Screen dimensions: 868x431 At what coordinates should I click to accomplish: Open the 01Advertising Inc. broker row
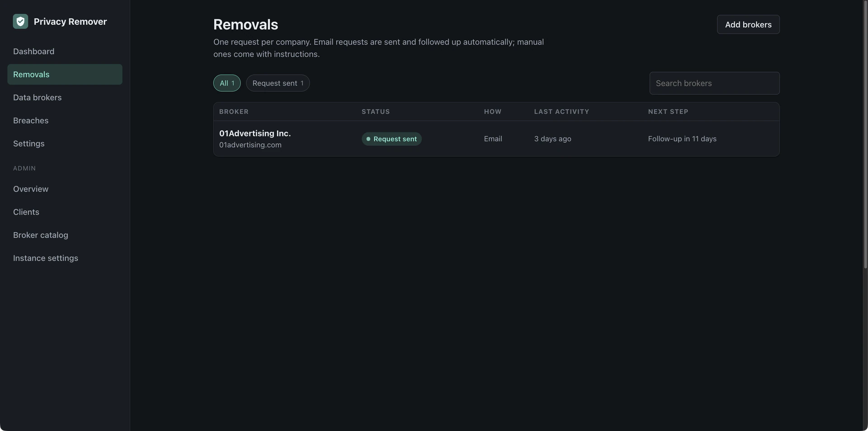coord(496,139)
